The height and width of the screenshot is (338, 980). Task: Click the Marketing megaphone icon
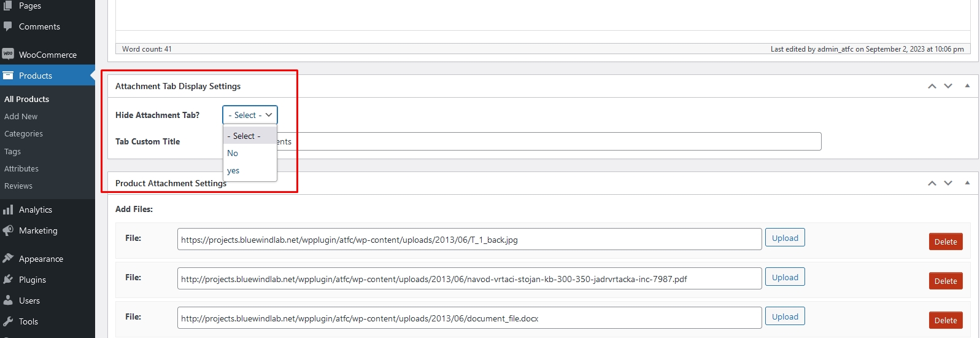8,230
